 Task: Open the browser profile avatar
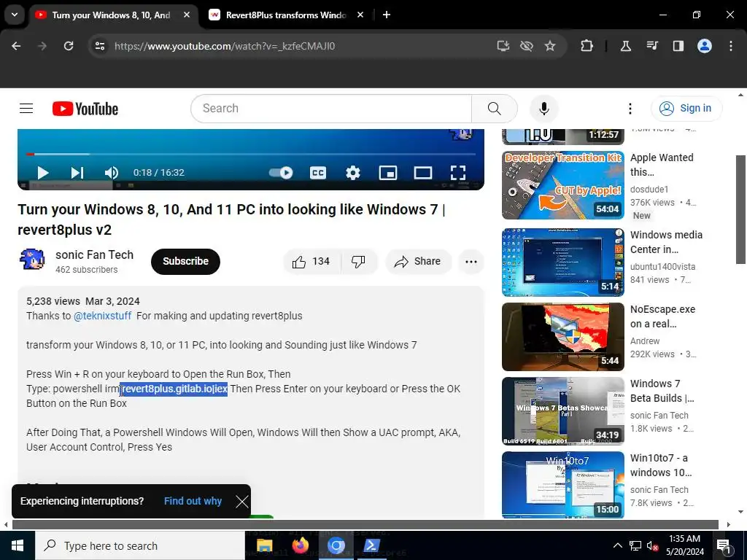click(x=705, y=46)
